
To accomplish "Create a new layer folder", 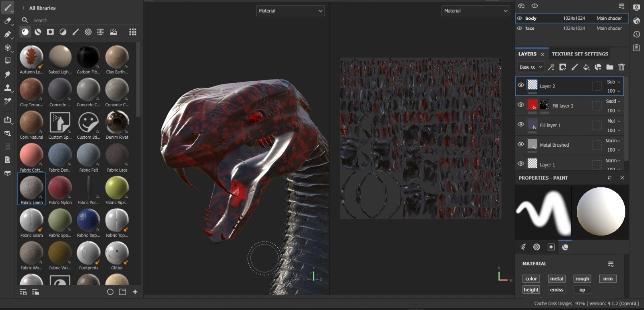I will [610, 67].
